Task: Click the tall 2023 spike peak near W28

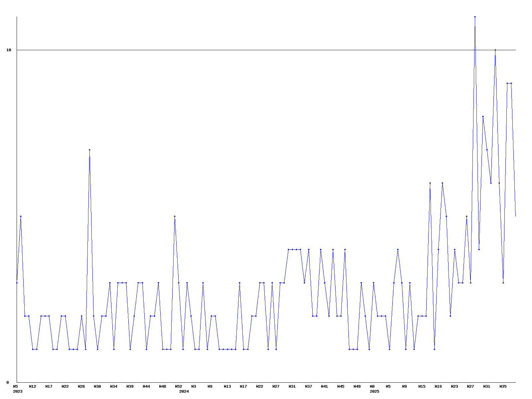Action: click(89, 150)
